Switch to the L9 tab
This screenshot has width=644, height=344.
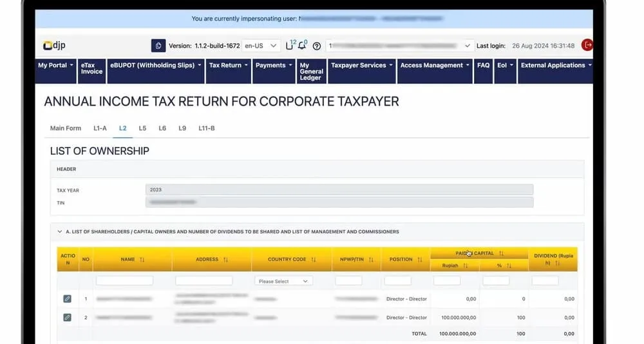click(x=182, y=128)
